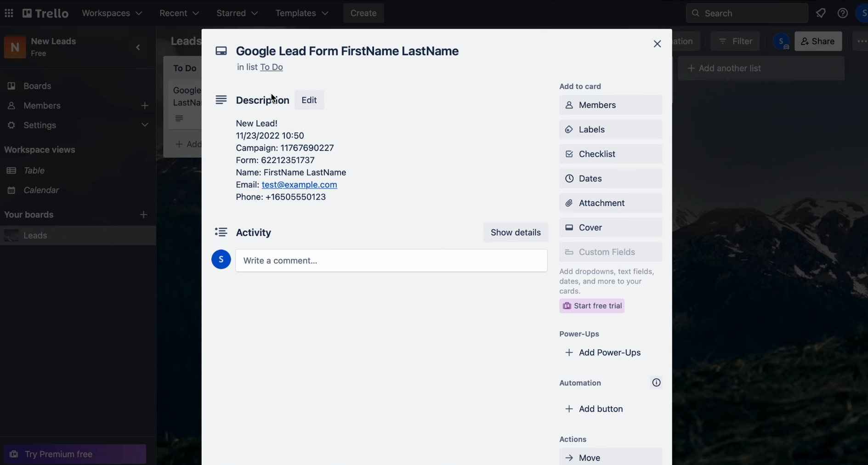Create a new board with Your boards plus

point(144,215)
